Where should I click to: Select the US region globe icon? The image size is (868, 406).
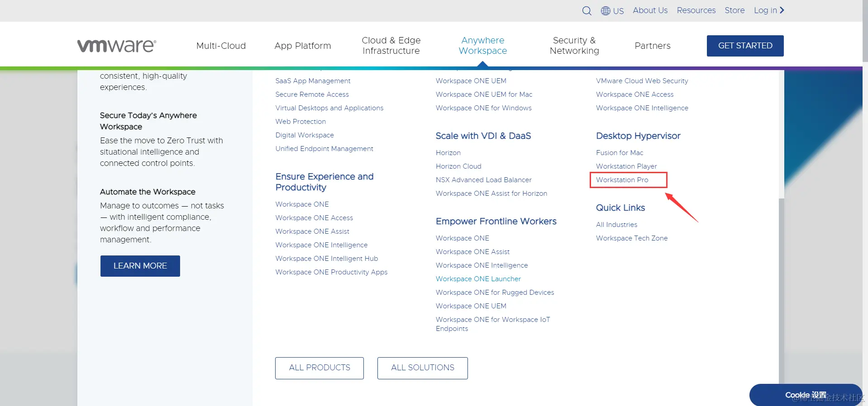coord(606,10)
